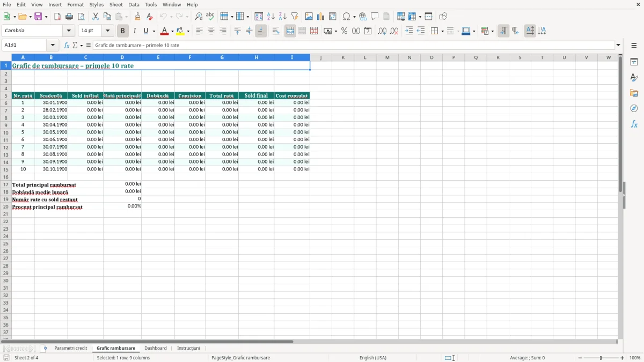
Task: Format as date
Action: click(368, 31)
